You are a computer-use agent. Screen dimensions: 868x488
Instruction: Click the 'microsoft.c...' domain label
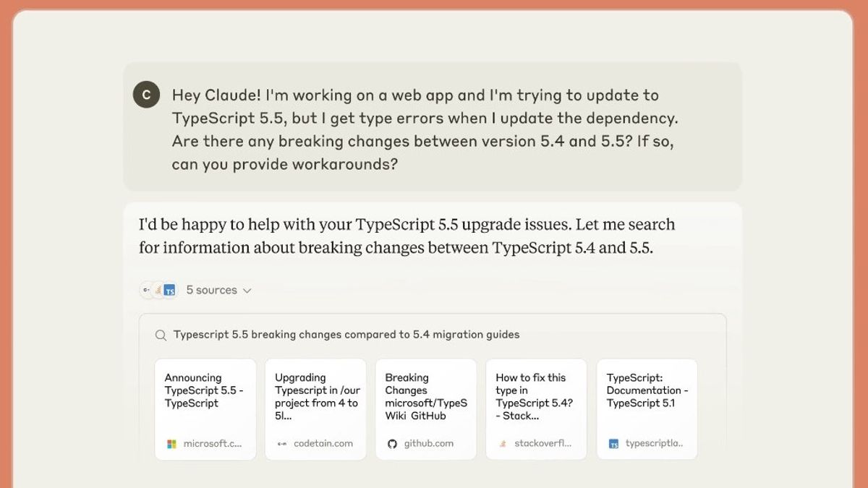click(213, 444)
